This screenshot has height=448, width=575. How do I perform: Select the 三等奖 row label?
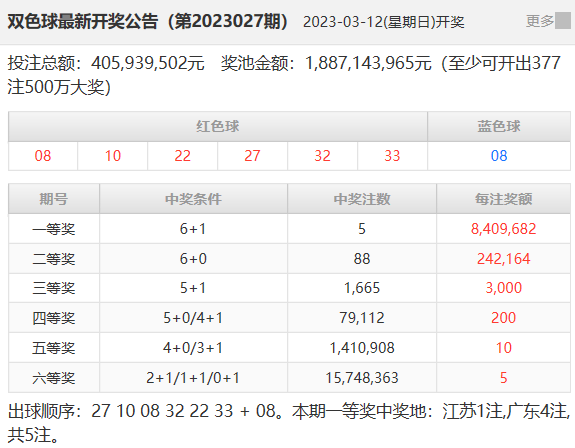[54, 288]
